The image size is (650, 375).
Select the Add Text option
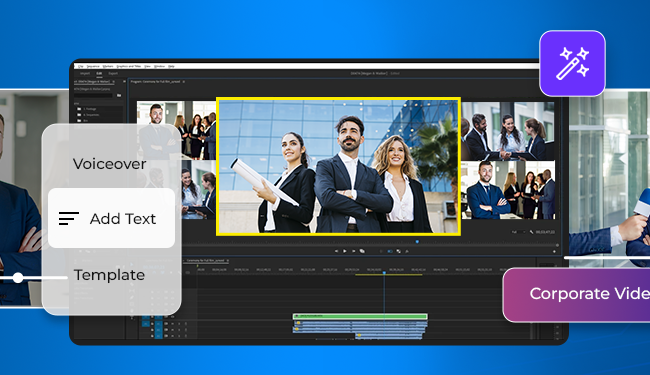click(112, 218)
